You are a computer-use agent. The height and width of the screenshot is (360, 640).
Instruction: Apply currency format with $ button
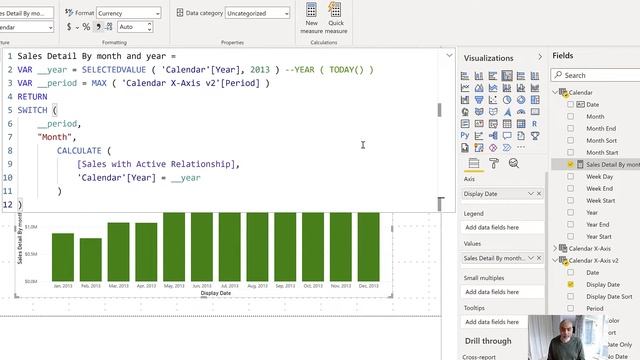(69, 27)
